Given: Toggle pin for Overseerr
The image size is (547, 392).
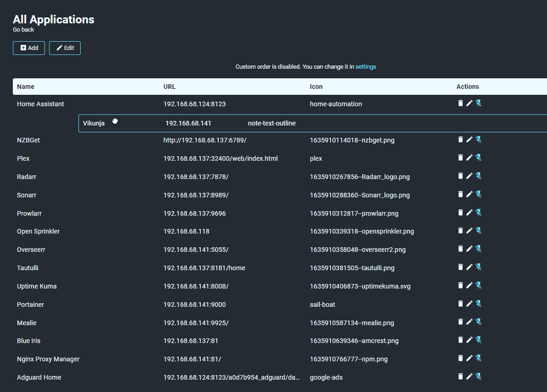Looking at the screenshot, I should 479,249.
